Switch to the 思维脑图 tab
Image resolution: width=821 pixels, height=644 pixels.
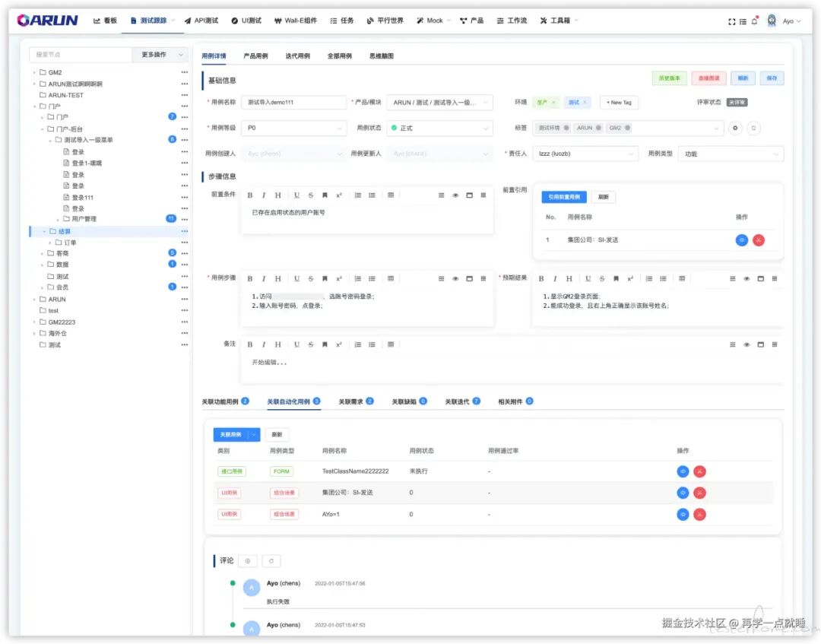381,56
